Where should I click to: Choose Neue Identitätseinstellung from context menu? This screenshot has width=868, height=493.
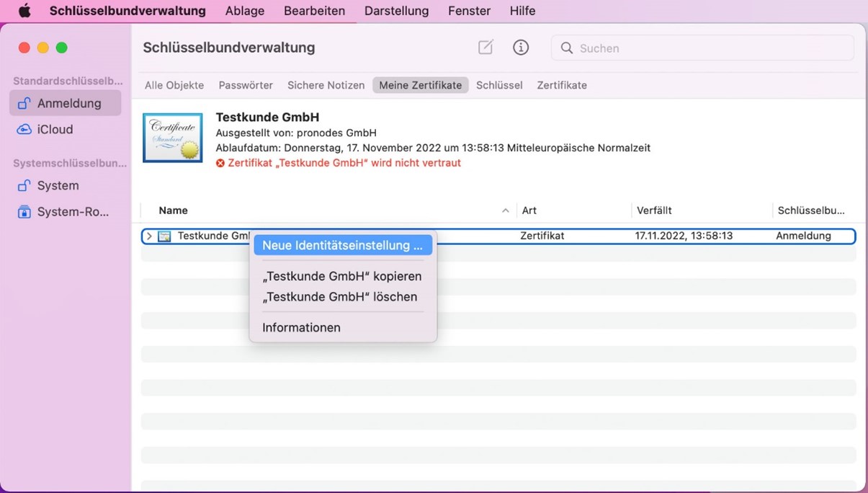click(342, 246)
